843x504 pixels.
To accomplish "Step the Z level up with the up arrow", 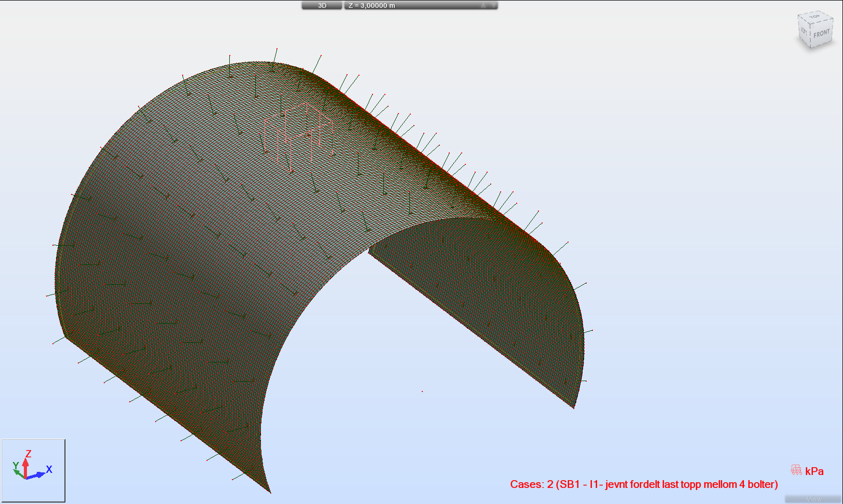I will [x=483, y=5].
